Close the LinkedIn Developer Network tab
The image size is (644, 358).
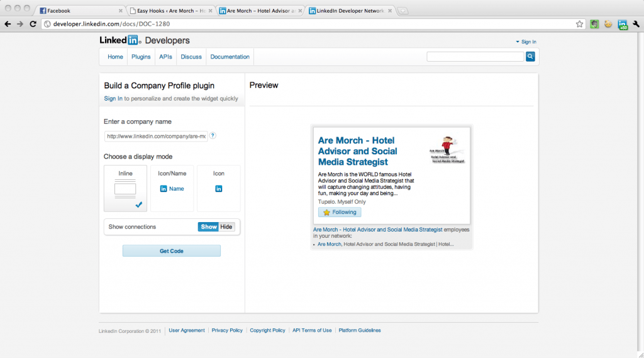(390, 11)
